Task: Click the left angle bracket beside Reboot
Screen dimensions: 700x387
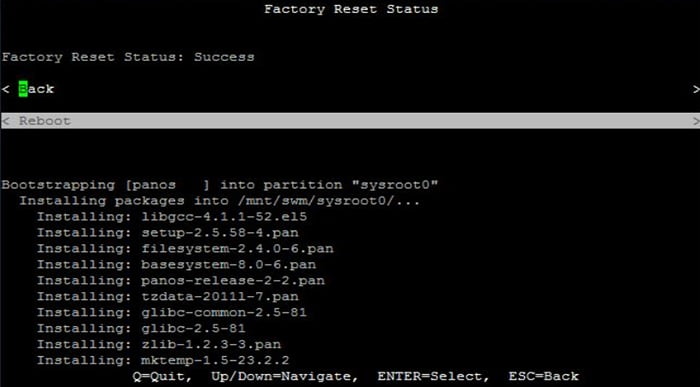Action: pyautogui.click(x=5, y=121)
